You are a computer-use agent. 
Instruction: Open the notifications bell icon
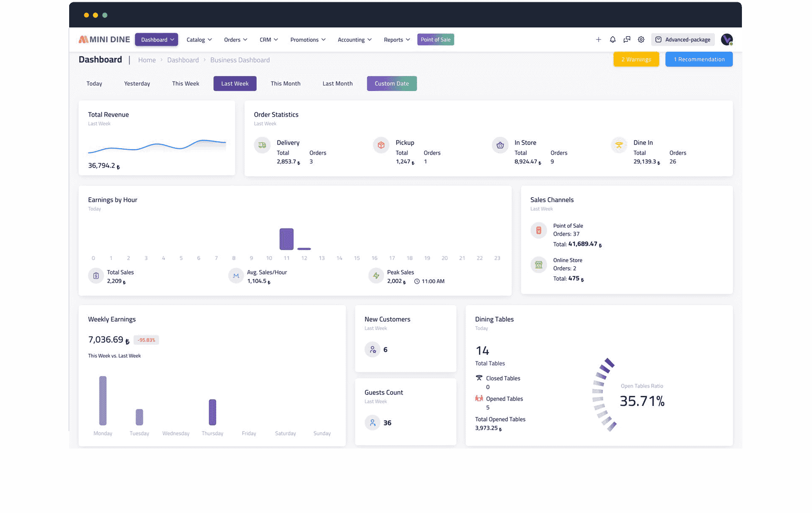point(612,40)
